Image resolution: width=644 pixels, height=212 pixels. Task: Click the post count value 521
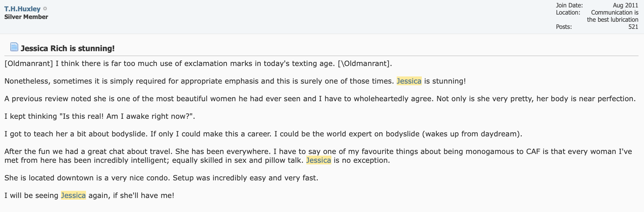[633, 27]
